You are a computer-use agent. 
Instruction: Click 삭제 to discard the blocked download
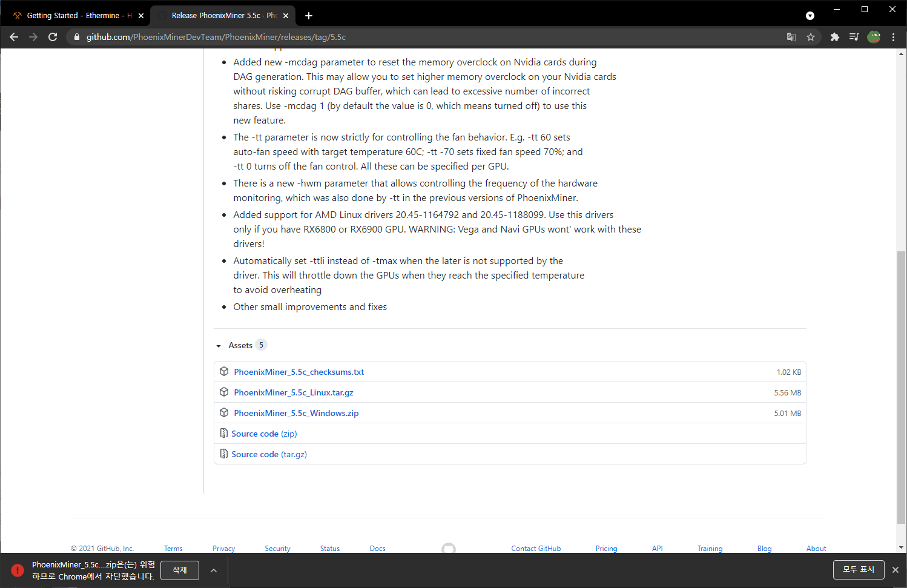[180, 570]
